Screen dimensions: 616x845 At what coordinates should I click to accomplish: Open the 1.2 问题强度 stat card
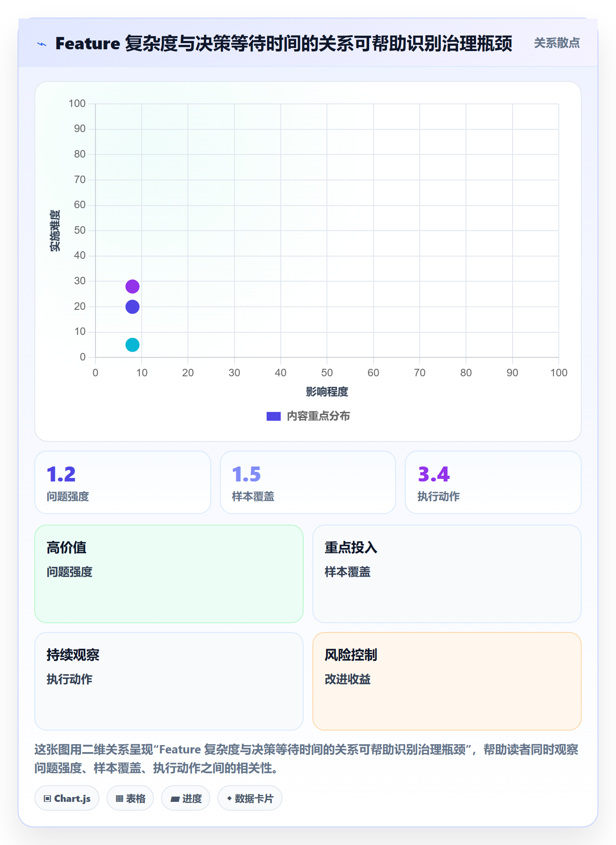[x=123, y=482]
